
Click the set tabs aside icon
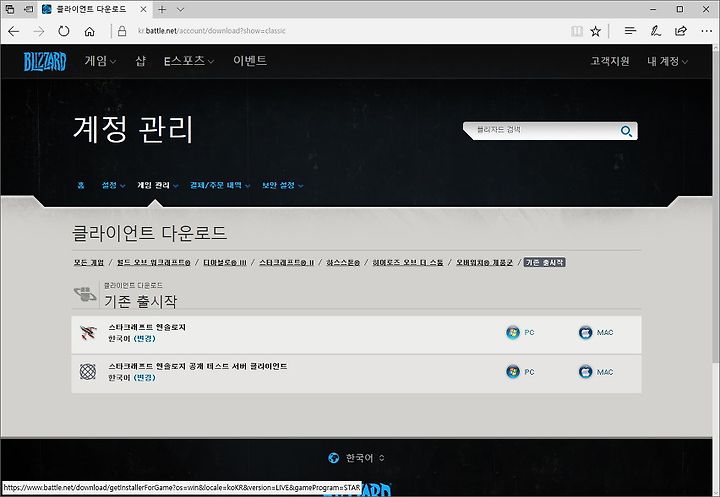28,9
